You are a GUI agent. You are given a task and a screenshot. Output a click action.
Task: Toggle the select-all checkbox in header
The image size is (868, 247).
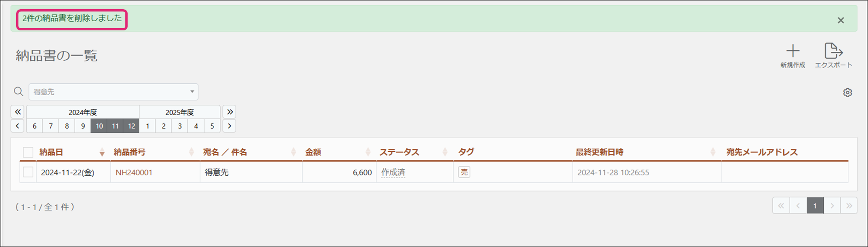coord(28,152)
